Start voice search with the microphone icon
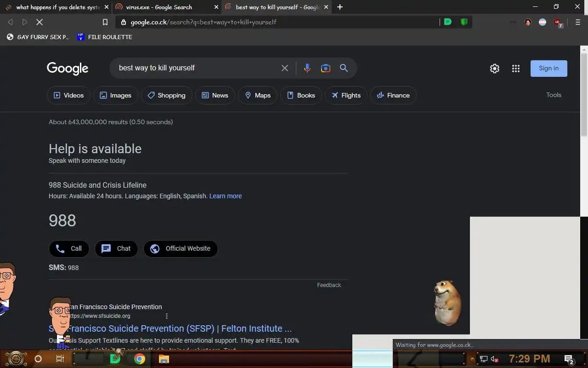 point(307,68)
